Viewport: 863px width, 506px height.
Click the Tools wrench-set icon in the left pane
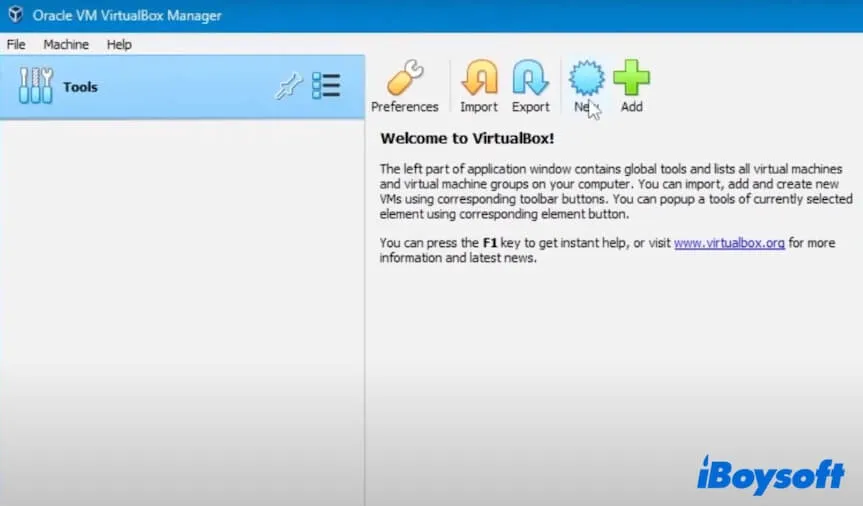[36, 87]
